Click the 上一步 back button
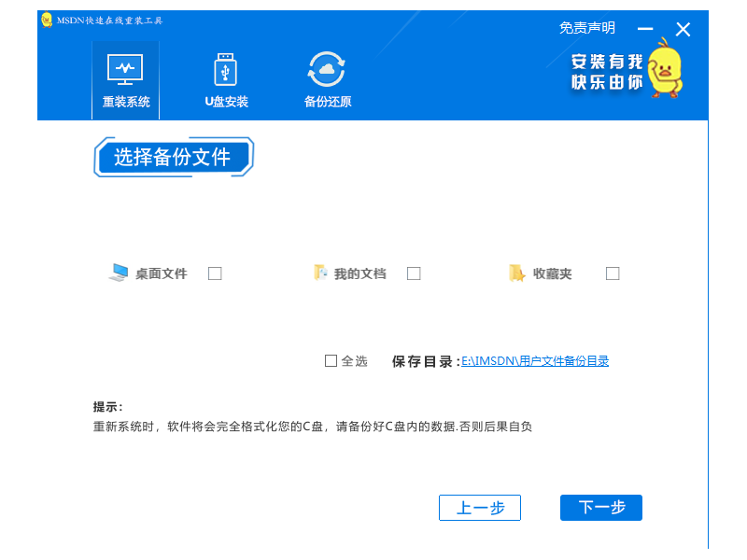747x560 pixels. [x=479, y=508]
